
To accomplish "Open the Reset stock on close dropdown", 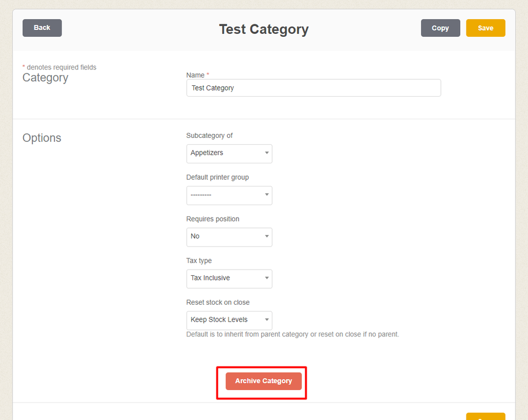I will click(x=229, y=321).
